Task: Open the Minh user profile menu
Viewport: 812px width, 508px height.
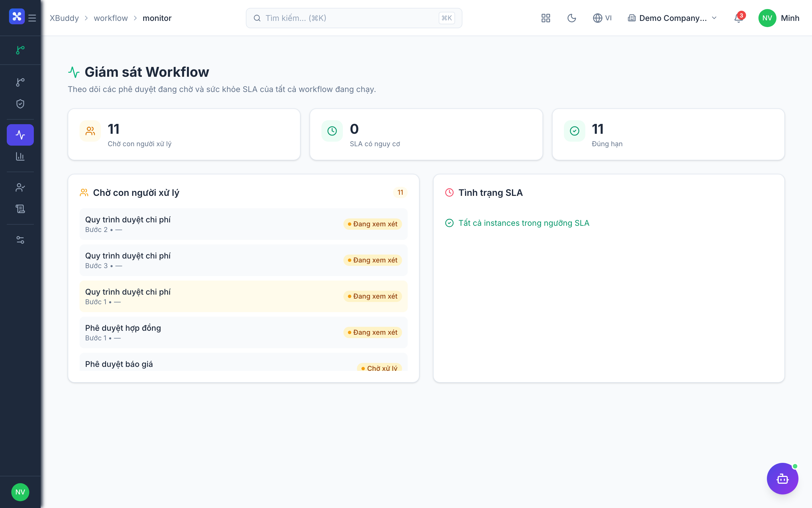Action: pyautogui.click(x=778, y=18)
